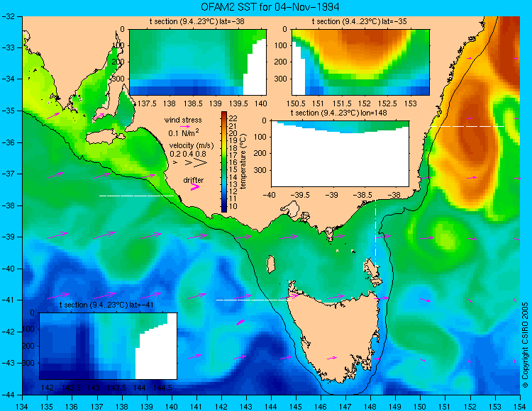The width and height of the screenshot is (532, 411).
Task: Click the 147 label on main longitude axis
Action: click(x=345, y=407)
